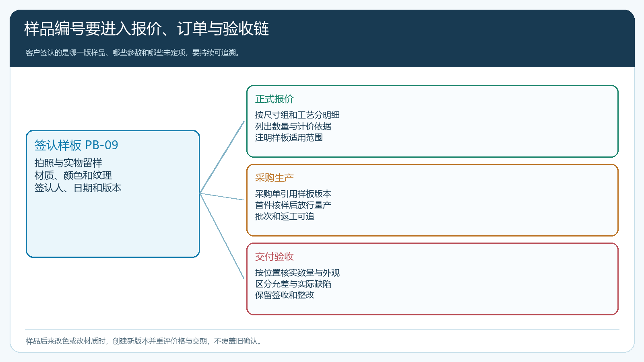Click the footer note starting with 样品后来改色或改材质时
644x362 pixels.
click(145, 341)
